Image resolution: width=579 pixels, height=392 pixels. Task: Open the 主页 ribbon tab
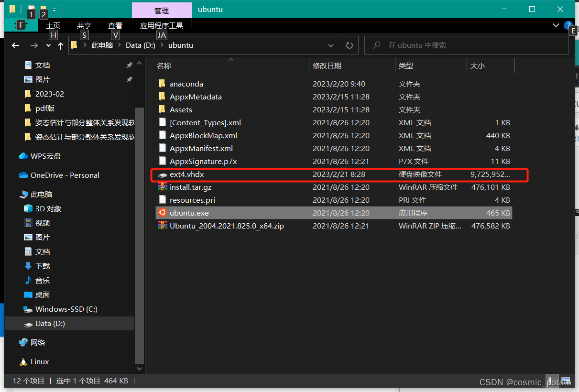pyautogui.click(x=53, y=25)
